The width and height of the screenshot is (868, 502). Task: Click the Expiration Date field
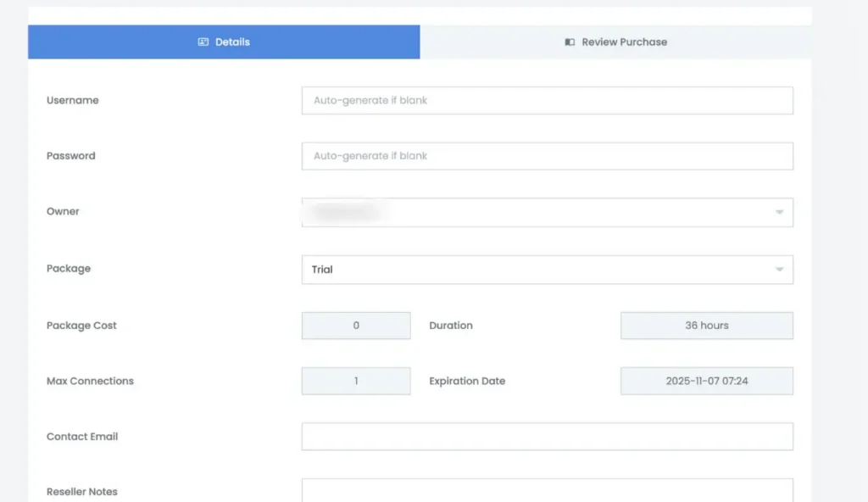[706, 381]
